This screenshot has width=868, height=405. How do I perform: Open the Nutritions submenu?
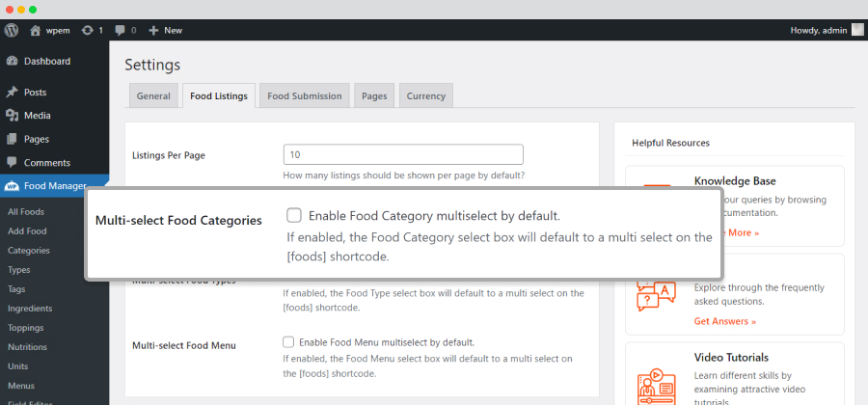[x=27, y=347]
